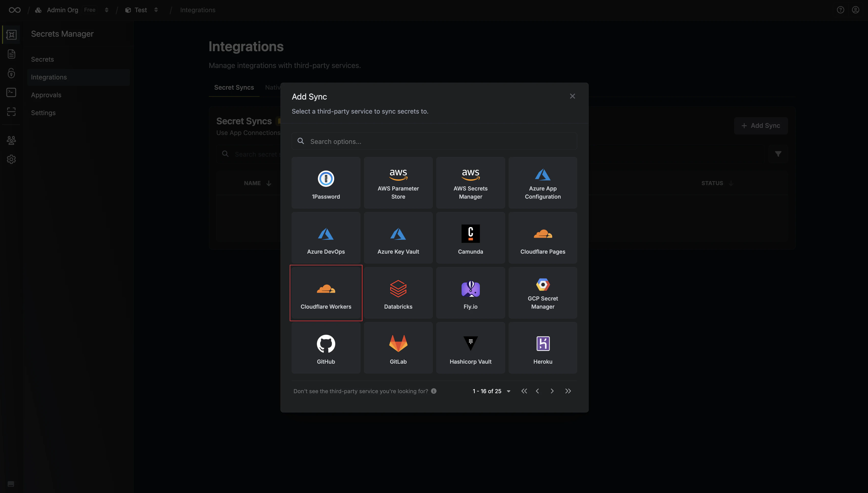This screenshot has height=493, width=868.
Task: Open the gear settings icon in left rail
Action: [11, 159]
